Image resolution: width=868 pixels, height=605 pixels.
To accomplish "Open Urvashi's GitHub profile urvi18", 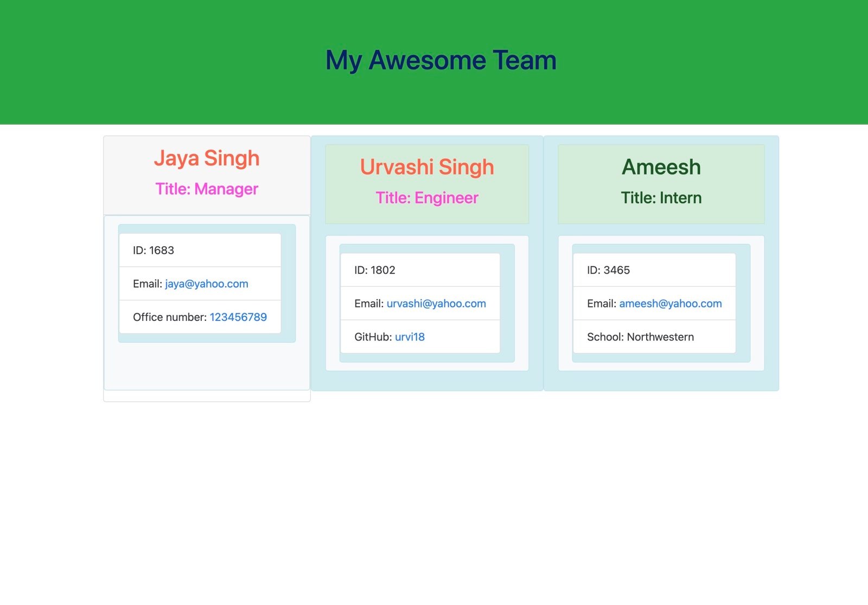I will click(x=409, y=337).
